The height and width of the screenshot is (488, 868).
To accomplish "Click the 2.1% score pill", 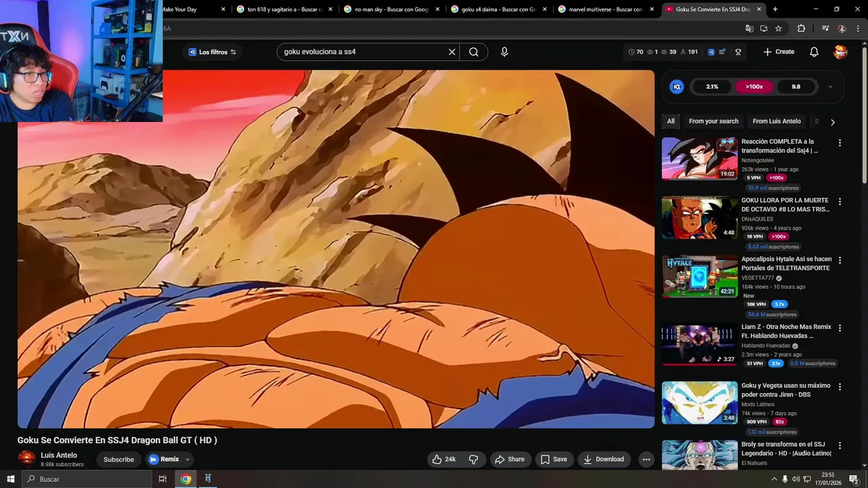I will pos(712,87).
